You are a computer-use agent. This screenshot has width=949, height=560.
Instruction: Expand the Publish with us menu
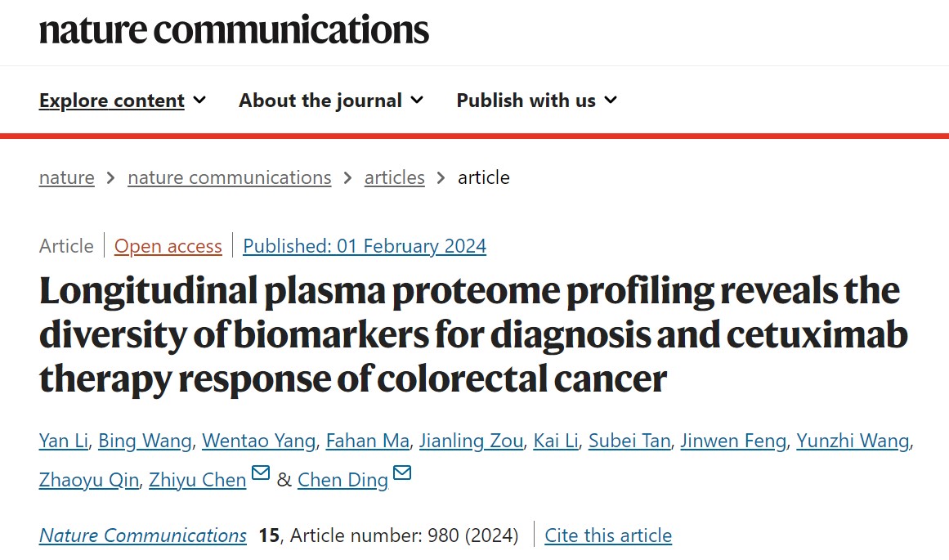click(537, 100)
